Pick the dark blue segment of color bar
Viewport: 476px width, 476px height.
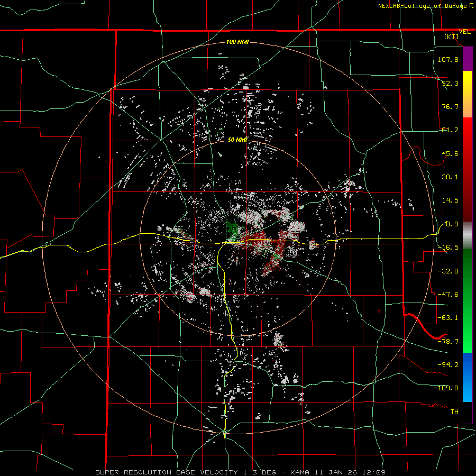coord(467,366)
